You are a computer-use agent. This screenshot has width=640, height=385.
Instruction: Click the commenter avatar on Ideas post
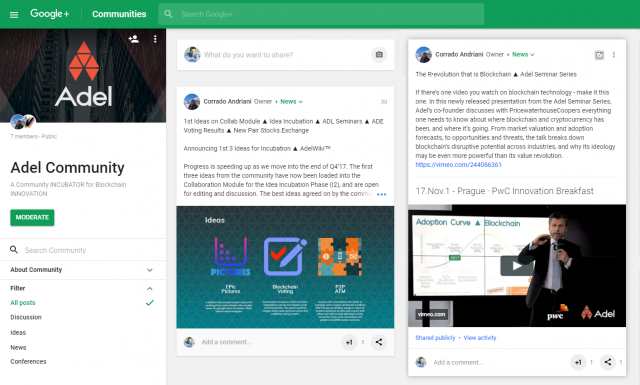point(189,342)
